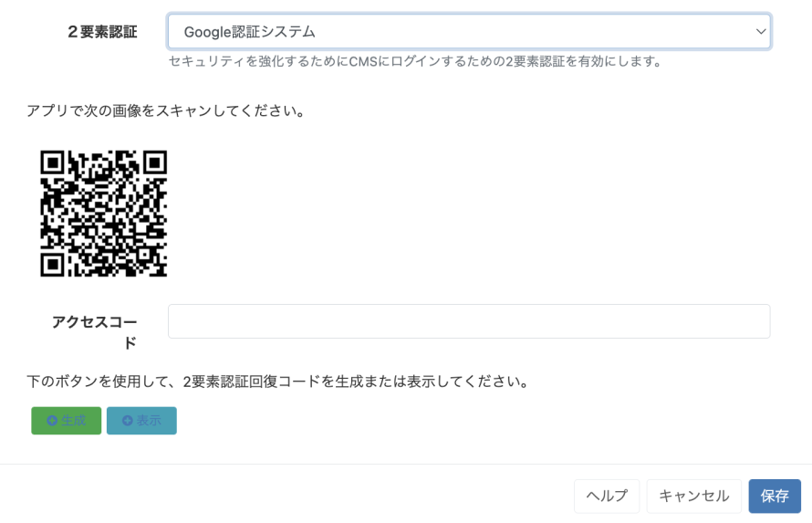Click the 保存 button
Viewport: 812px width, 523px height.
click(x=775, y=496)
